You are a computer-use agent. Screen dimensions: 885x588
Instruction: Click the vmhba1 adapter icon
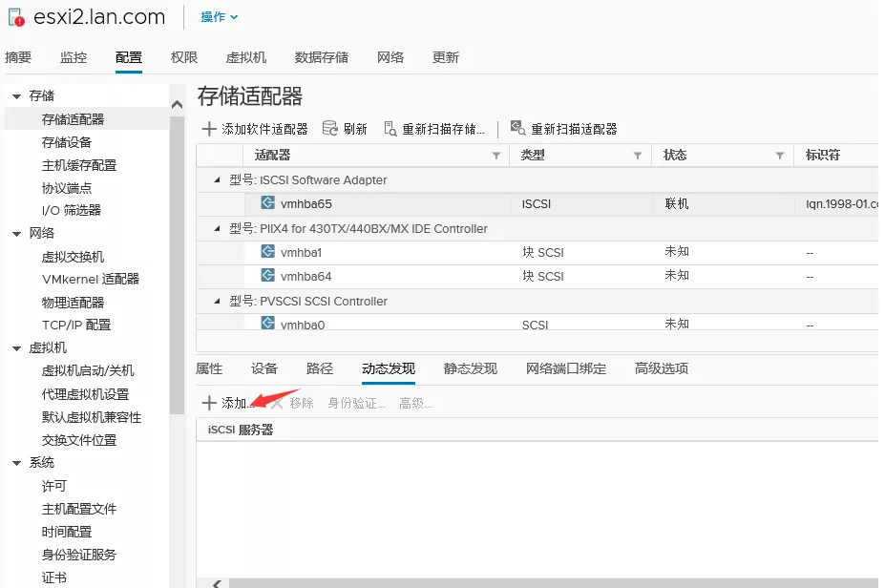267,252
